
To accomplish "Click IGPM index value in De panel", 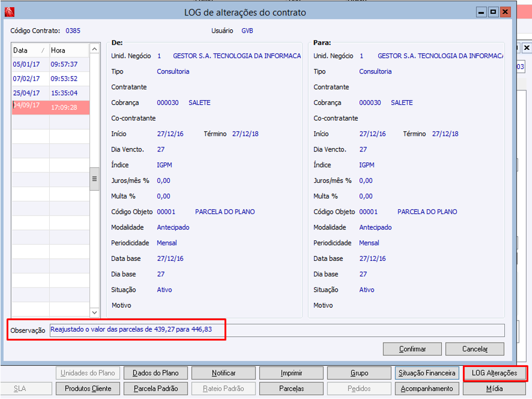I will tap(165, 165).
